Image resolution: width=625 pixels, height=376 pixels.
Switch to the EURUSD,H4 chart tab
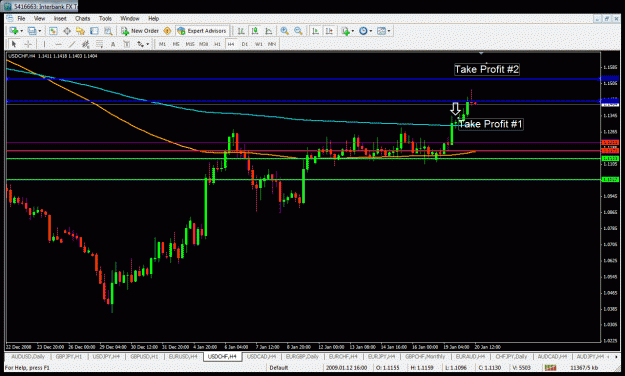coord(183,356)
